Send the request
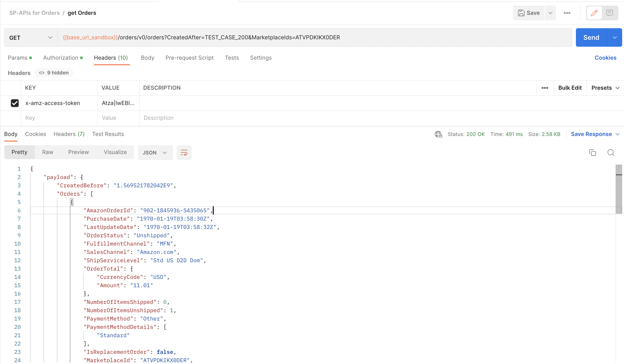The height and width of the screenshot is (364, 624). [x=591, y=38]
